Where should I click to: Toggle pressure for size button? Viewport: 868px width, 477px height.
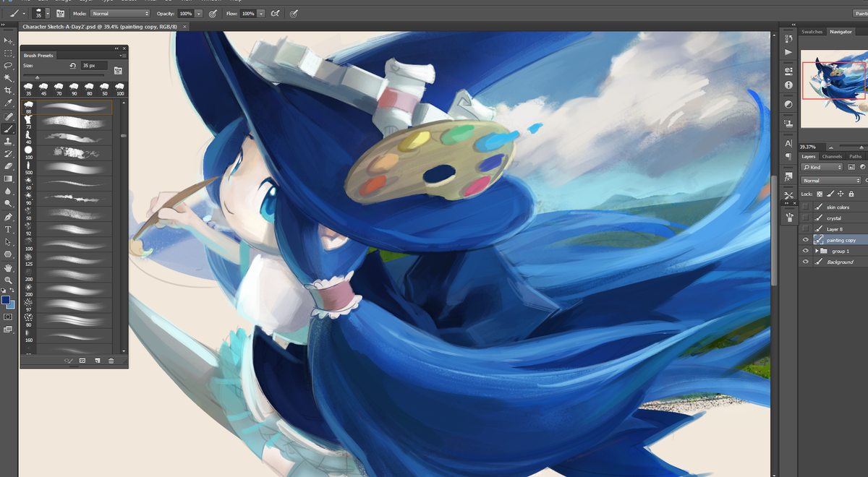click(x=293, y=13)
